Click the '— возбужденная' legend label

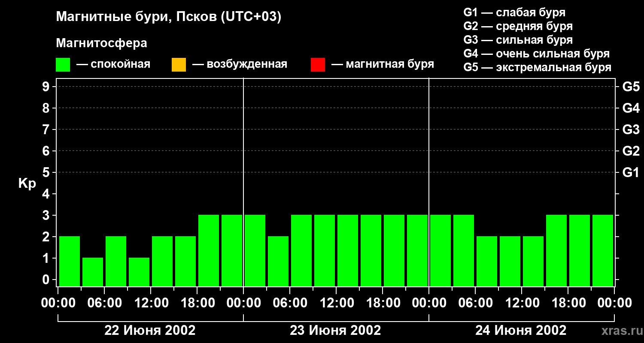(240, 64)
